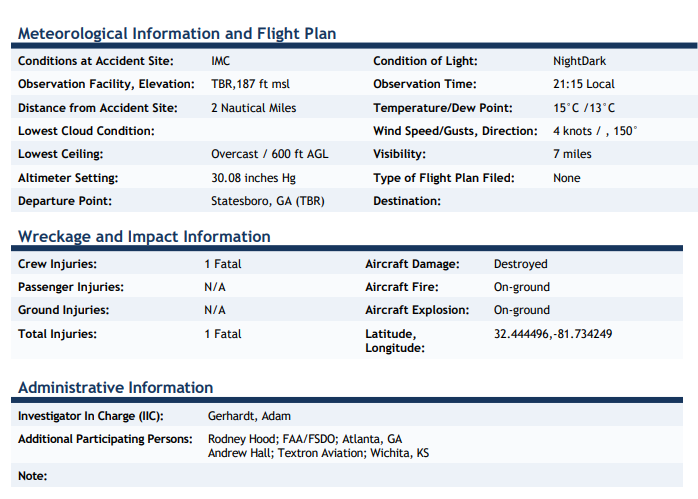698x499 pixels.
Task: Click the IMC conditions value
Action: (x=221, y=61)
